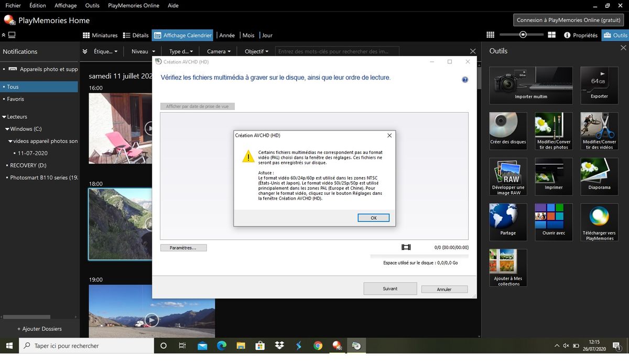Open the Exporter 64GB card tool
629x364 pixels.
(x=599, y=85)
